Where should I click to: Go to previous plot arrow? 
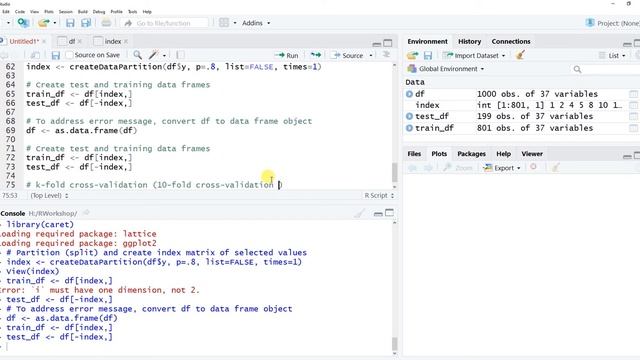pyautogui.click(x=412, y=168)
